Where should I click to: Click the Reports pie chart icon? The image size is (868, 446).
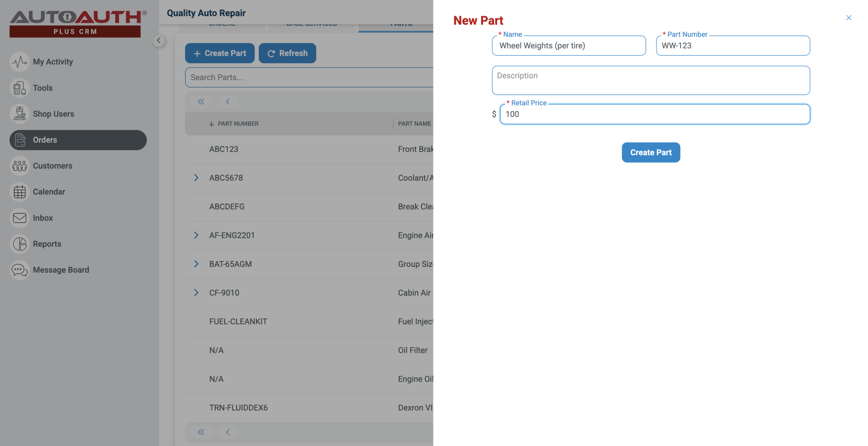point(19,244)
